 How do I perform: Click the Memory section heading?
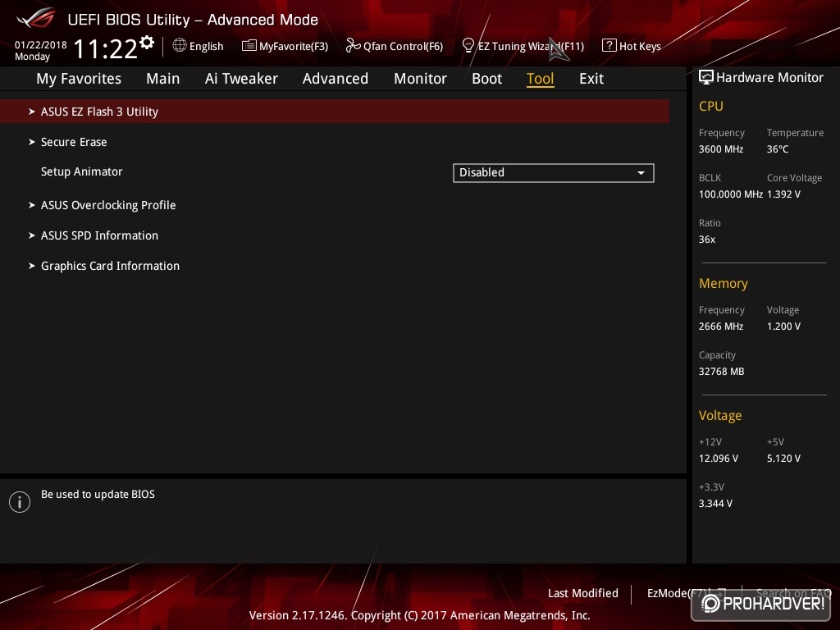click(x=724, y=283)
